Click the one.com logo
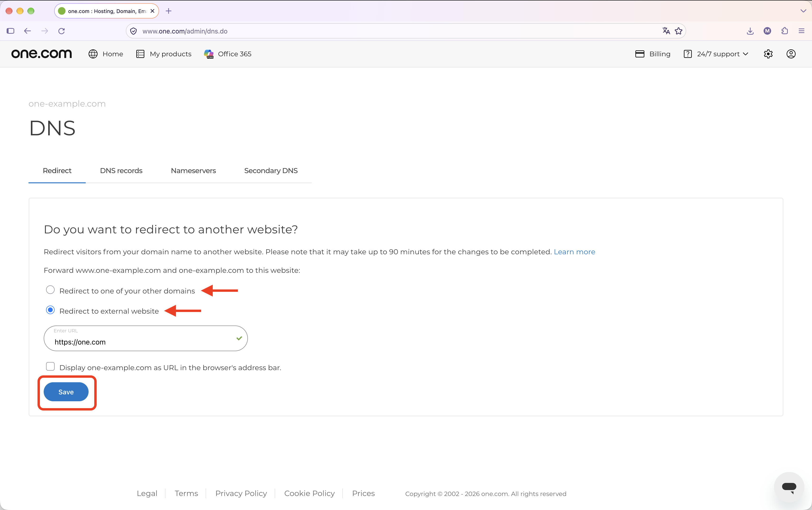The image size is (812, 510). (42, 54)
